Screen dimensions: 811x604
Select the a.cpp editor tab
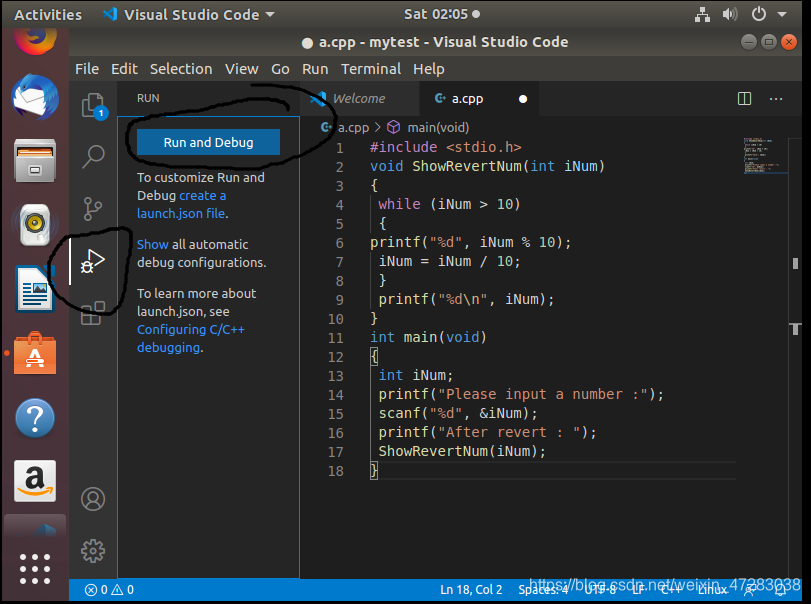coord(479,98)
